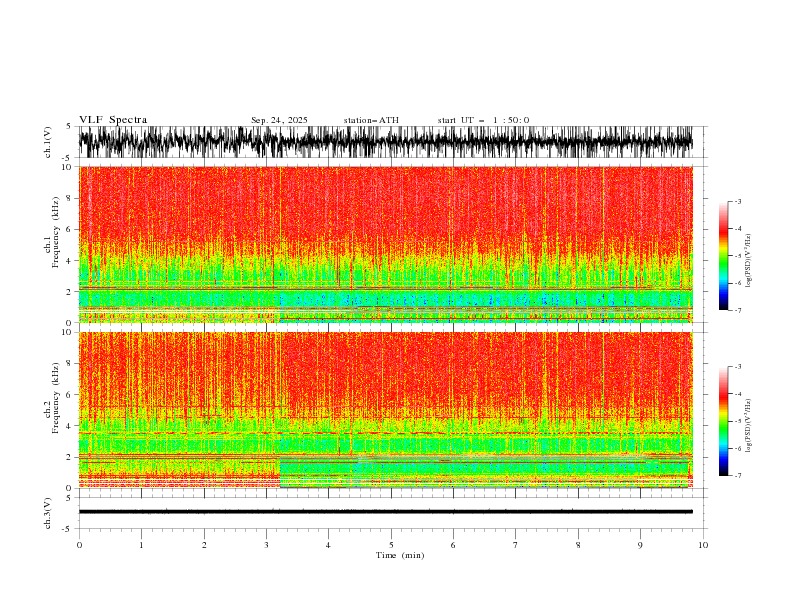Click the ch.1 frequency axis "2" tick label
Viewport: 792px width, 612px height.
[69, 292]
